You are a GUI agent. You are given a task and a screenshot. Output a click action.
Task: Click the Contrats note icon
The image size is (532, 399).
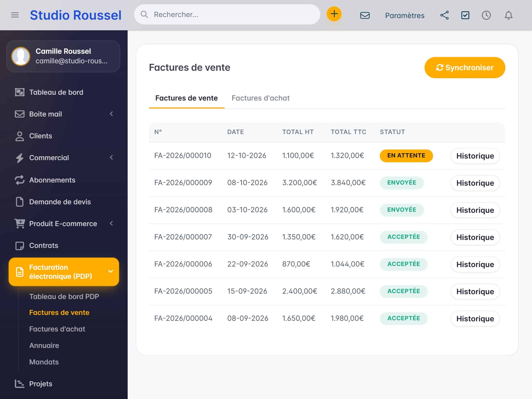(x=20, y=246)
